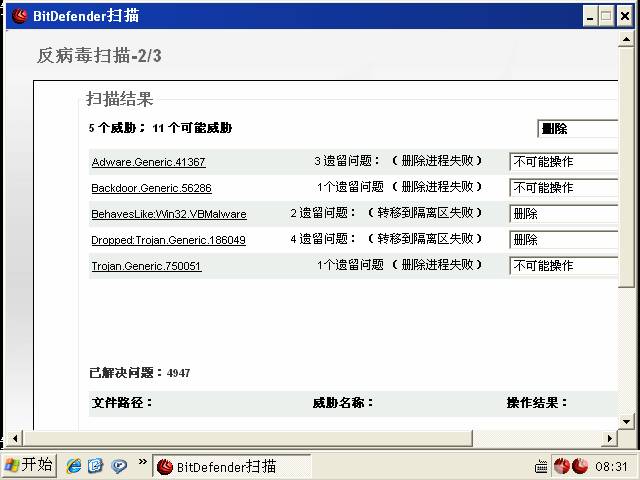The width and height of the screenshot is (640, 480).
Task: Select BitDefender扫描 taskbar button
Action: [x=231, y=466]
